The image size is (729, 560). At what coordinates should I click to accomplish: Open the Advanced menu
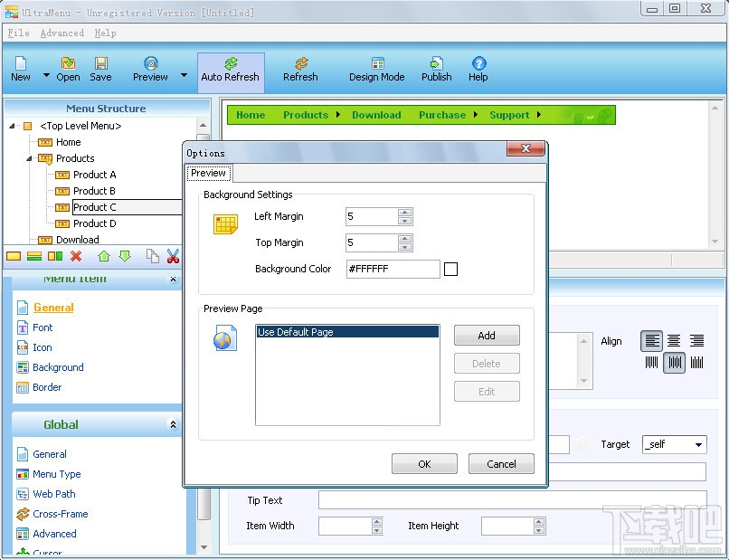[62, 33]
